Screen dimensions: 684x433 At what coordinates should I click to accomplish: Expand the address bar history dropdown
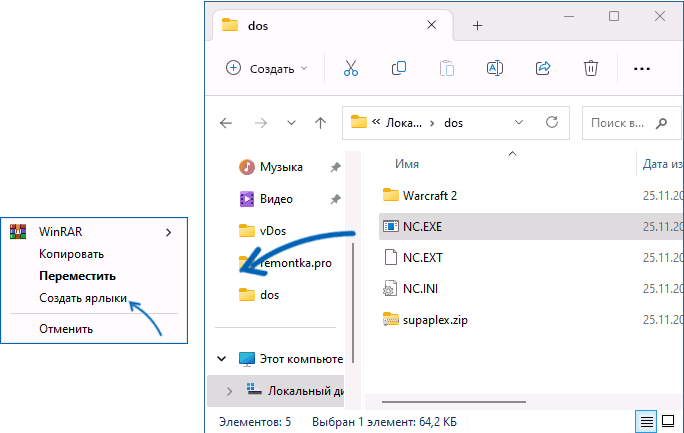[x=518, y=123]
